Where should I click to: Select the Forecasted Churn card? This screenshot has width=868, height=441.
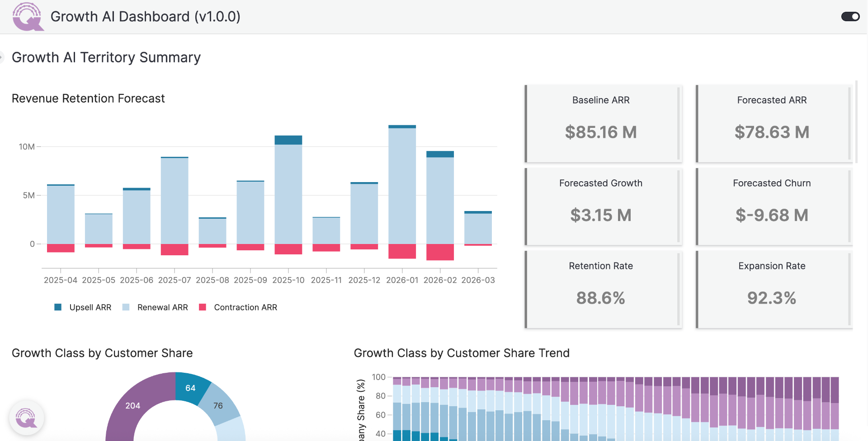774,206
